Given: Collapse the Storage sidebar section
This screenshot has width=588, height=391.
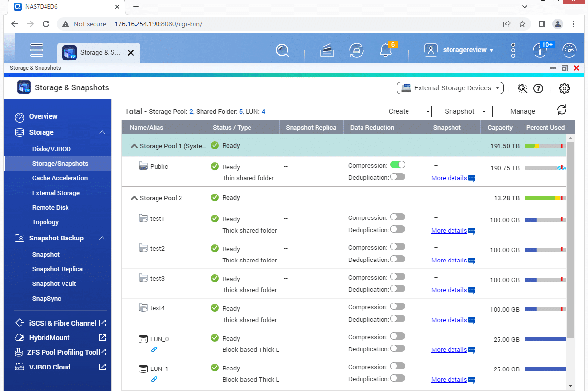Looking at the screenshot, I should [x=102, y=132].
